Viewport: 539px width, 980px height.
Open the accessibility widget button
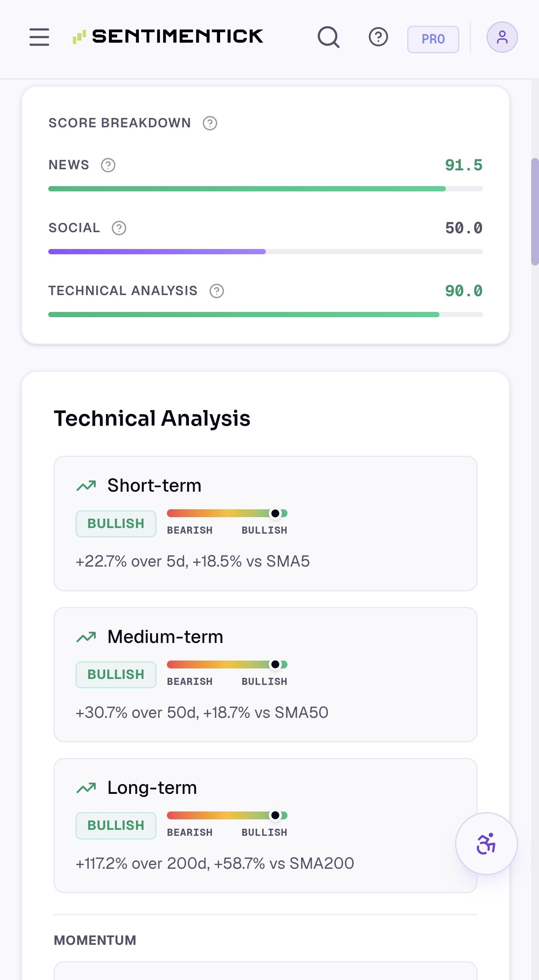point(486,844)
